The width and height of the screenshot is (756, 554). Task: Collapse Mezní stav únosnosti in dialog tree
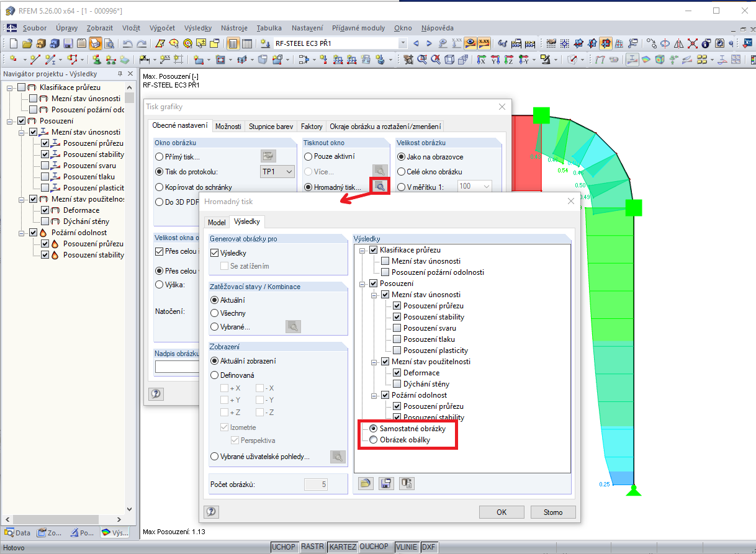[x=374, y=295]
